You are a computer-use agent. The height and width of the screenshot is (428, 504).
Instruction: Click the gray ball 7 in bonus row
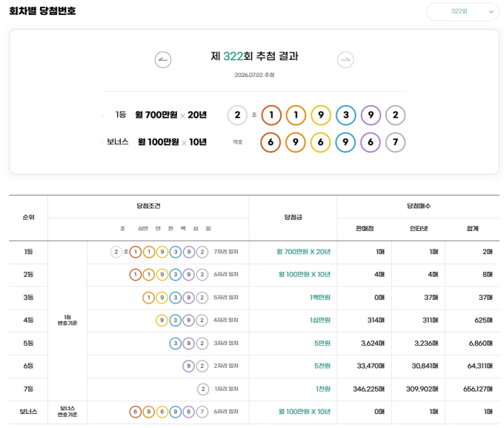pos(395,142)
